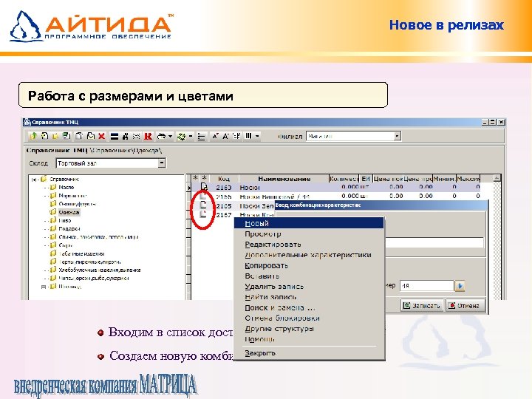Image resolution: width=532 pixels, height=399 pixels.
Task: Click the Миним column header
Action: click(x=444, y=179)
